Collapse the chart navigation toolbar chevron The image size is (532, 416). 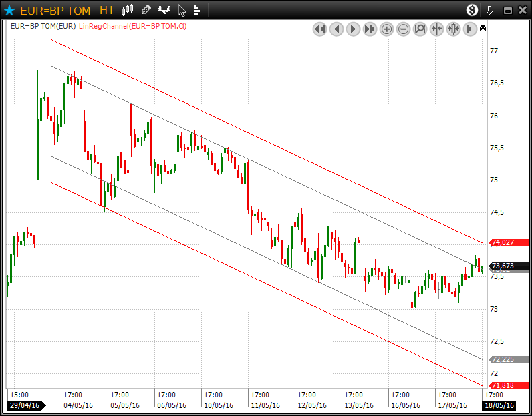tap(483, 28)
